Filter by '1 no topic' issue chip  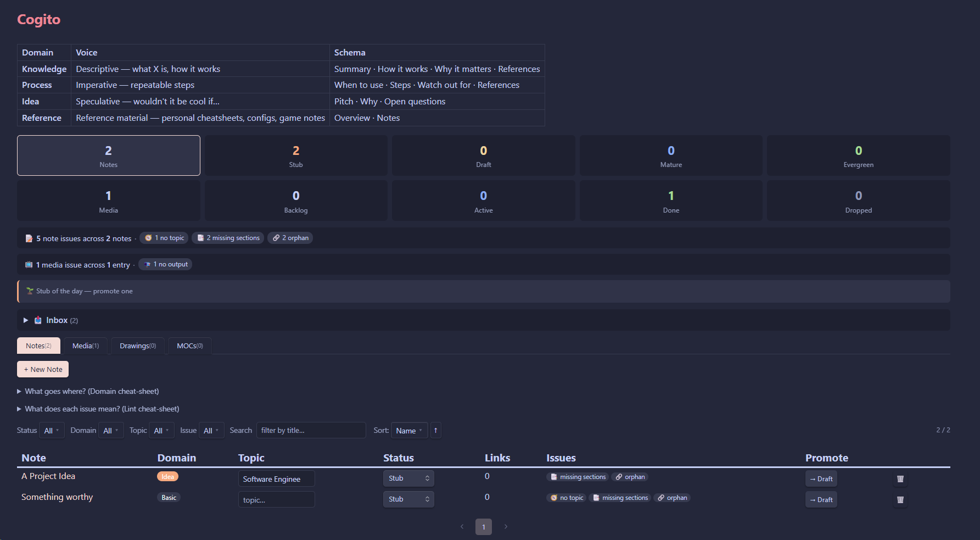(x=164, y=238)
